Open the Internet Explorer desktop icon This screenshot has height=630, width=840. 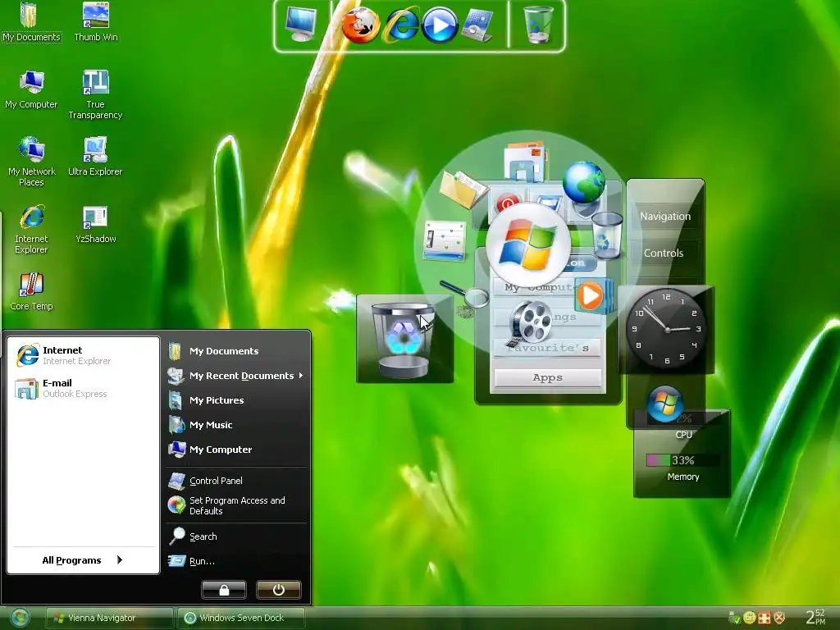[x=32, y=230]
